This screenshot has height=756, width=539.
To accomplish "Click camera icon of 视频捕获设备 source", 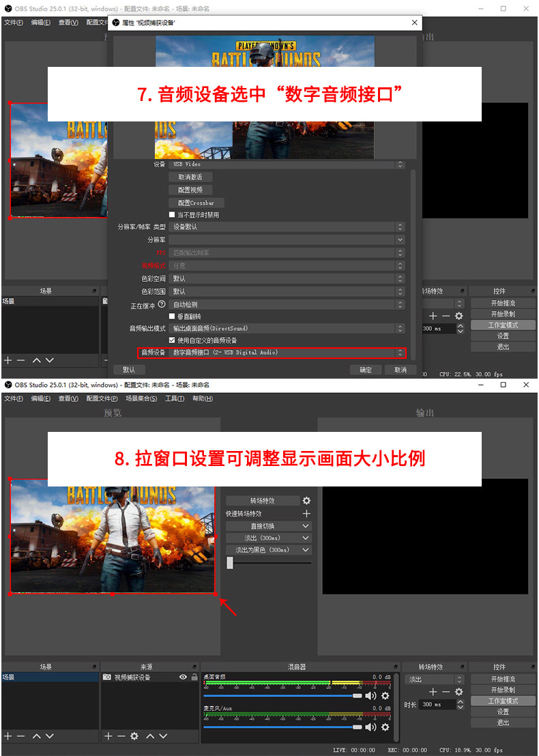I will (107, 678).
